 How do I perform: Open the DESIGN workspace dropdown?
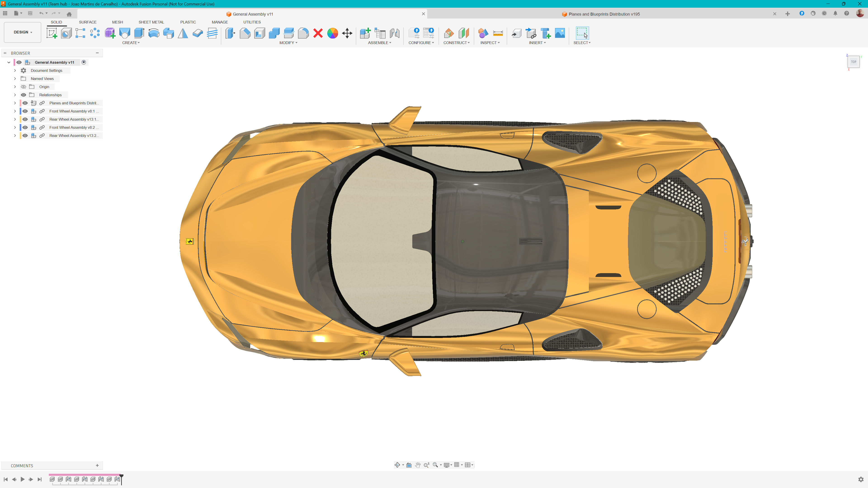[x=23, y=32]
